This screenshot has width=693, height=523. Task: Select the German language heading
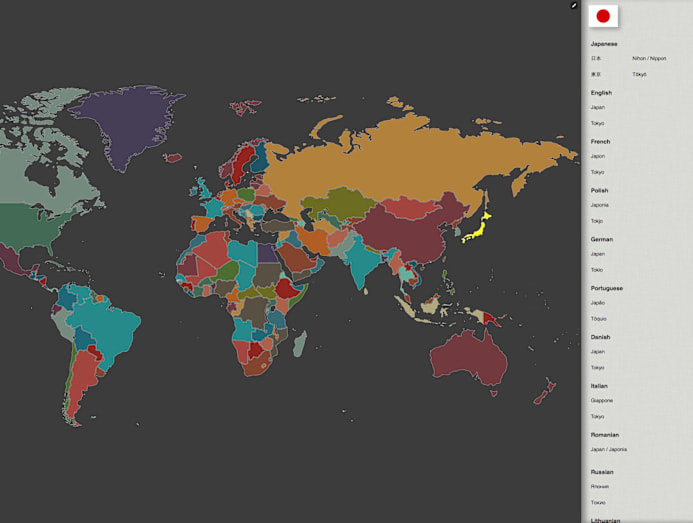pos(602,239)
